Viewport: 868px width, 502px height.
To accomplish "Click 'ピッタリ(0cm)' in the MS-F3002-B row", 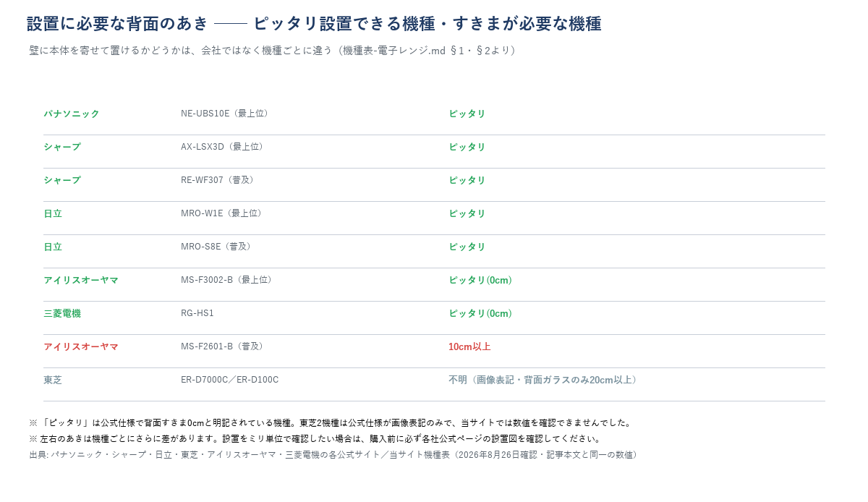I will [481, 280].
